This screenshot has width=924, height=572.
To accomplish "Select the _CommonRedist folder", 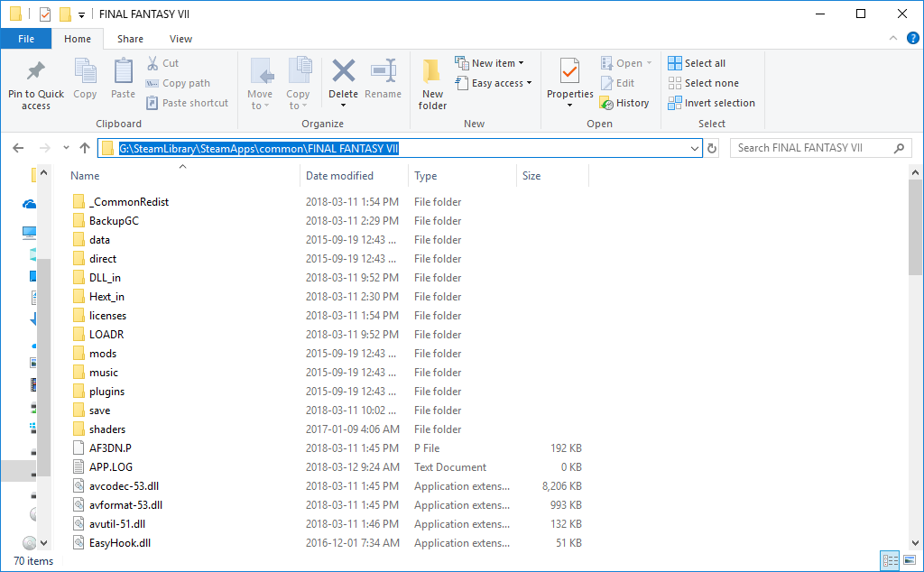I will (x=128, y=202).
